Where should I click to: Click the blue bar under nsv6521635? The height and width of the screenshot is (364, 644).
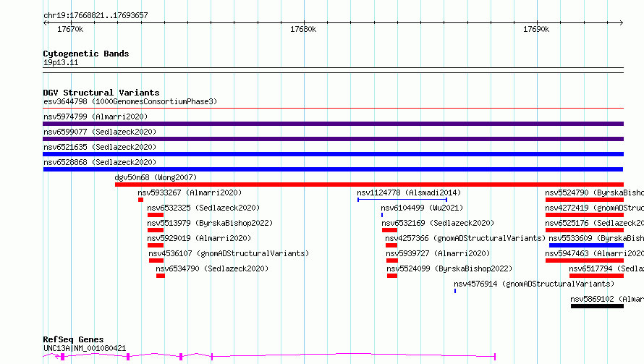click(x=333, y=154)
